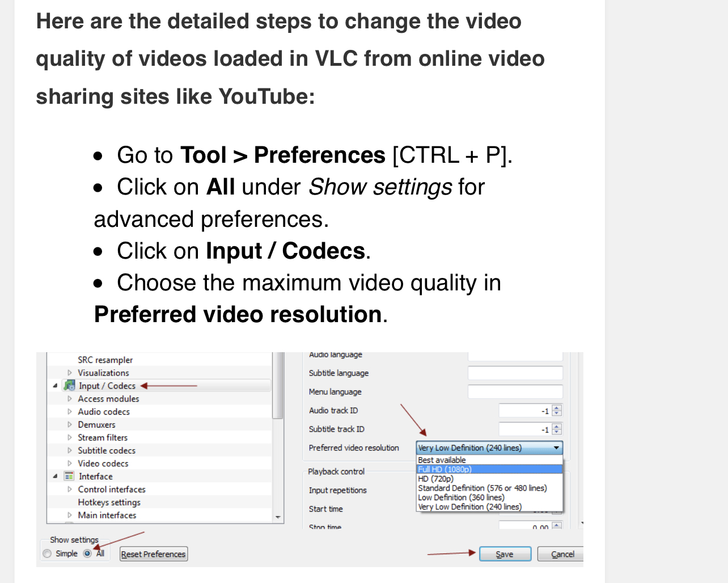Click the Cancel button
The width and height of the screenshot is (728, 583).
click(562, 554)
